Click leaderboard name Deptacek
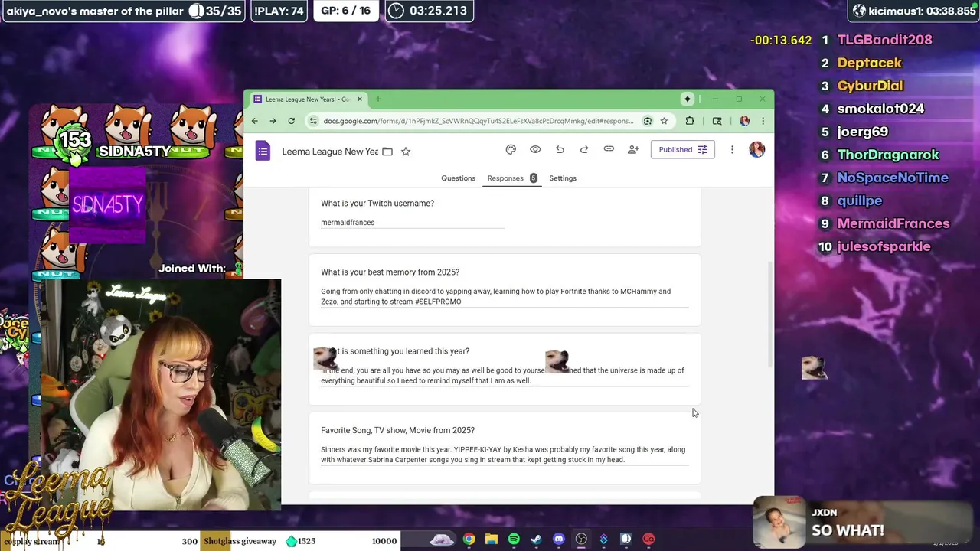 coord(869,63)
